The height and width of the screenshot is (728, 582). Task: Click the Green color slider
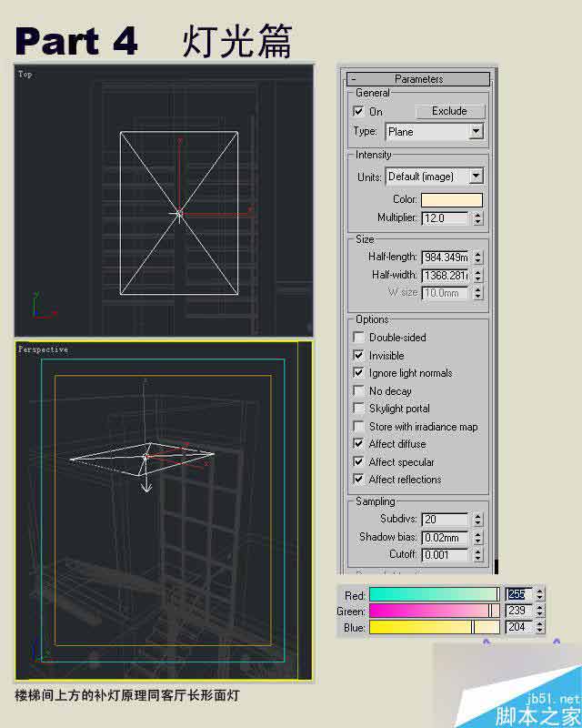click(435, 611)
